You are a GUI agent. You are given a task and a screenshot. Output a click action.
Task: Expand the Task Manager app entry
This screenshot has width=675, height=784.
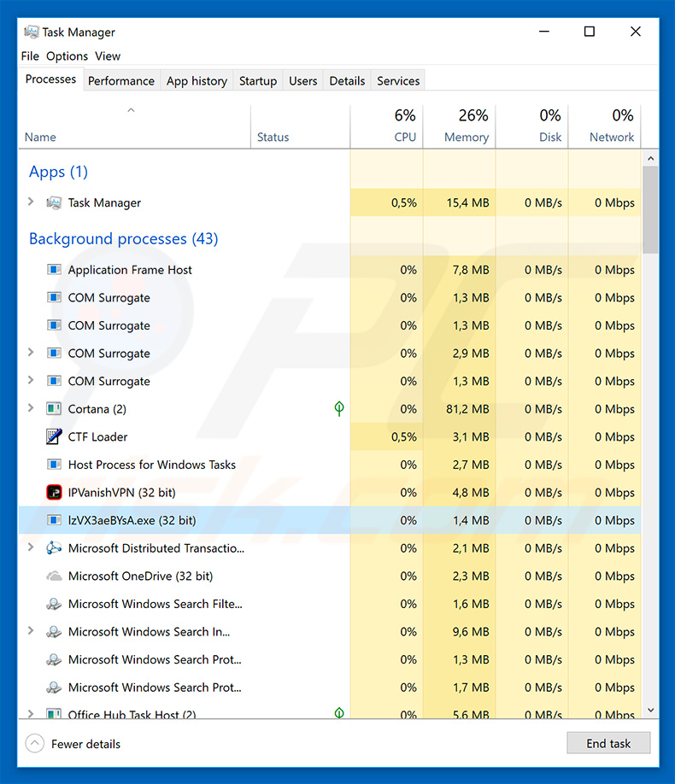coord(31,202)
